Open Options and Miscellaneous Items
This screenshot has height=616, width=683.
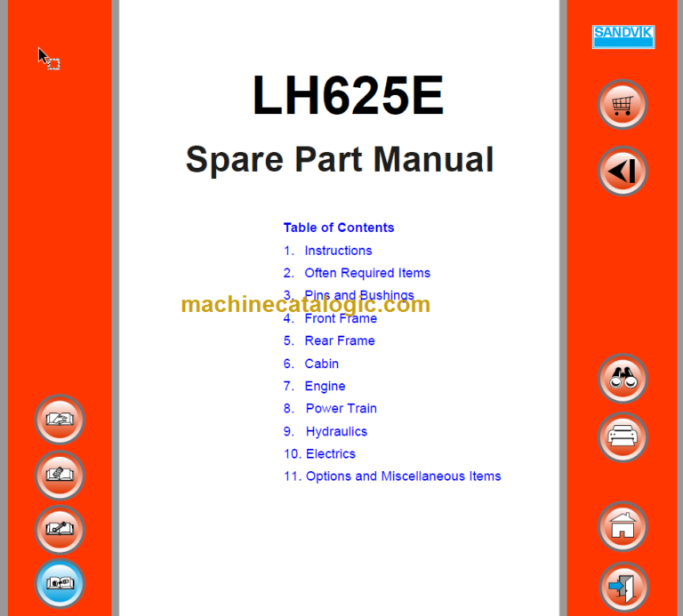pos(392,476)
